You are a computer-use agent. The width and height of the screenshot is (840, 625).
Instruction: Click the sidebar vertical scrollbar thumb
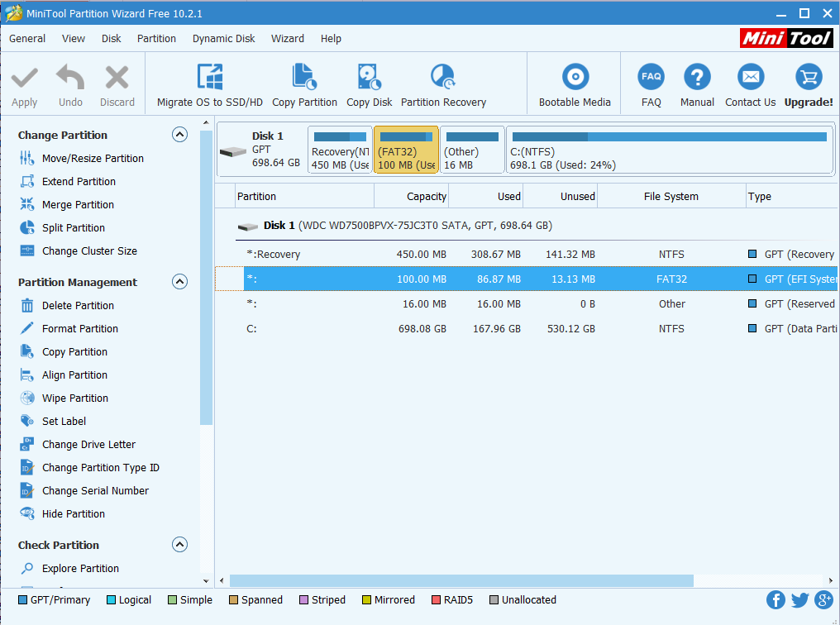(x=206, y=277)
